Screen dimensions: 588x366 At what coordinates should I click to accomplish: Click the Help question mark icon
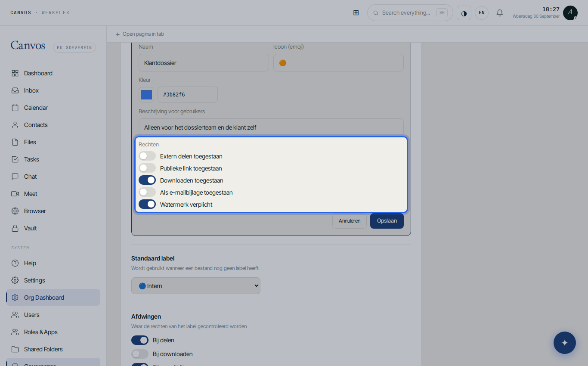pos(15,263)
